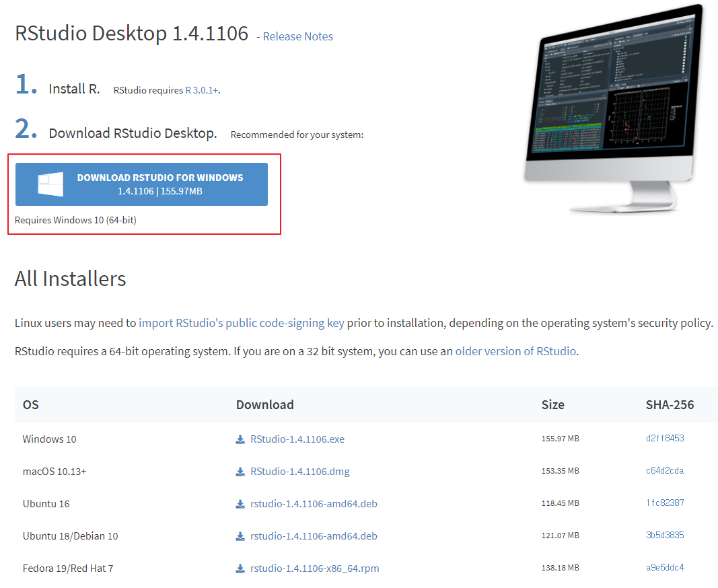718x588 pixels.
Task: Select the Windows 10 OS cell
Action: [x=49, y=439]
